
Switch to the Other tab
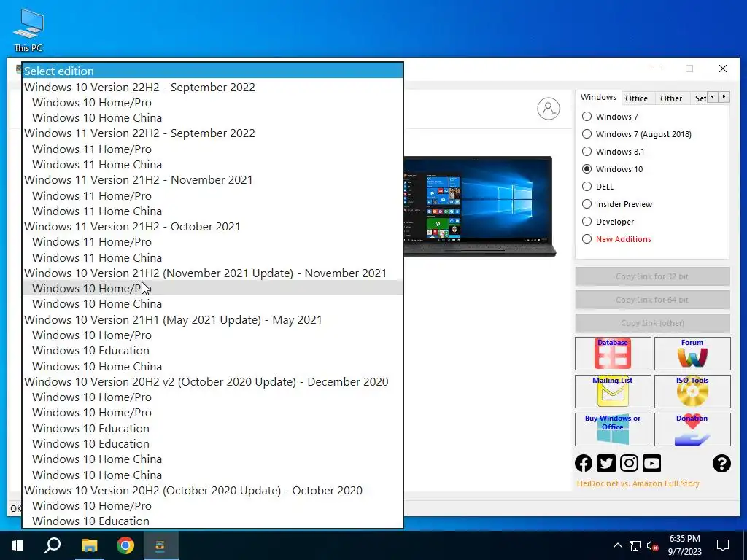[671, 98]
